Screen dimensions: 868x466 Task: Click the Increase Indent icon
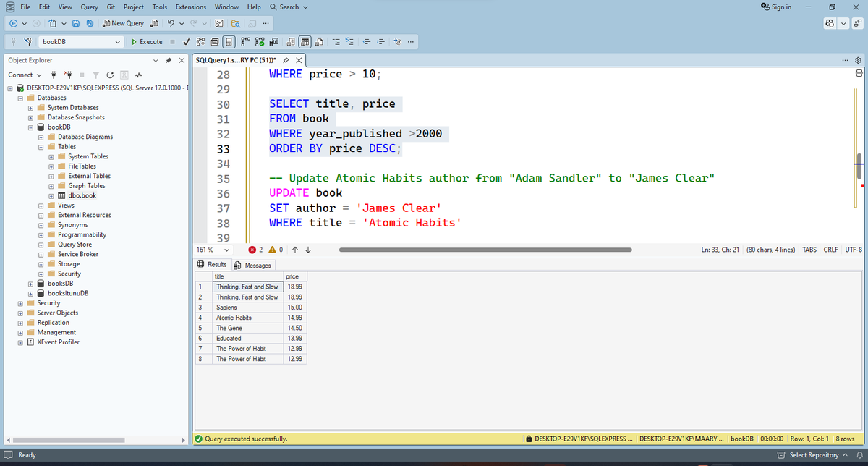tap(380, 41)
